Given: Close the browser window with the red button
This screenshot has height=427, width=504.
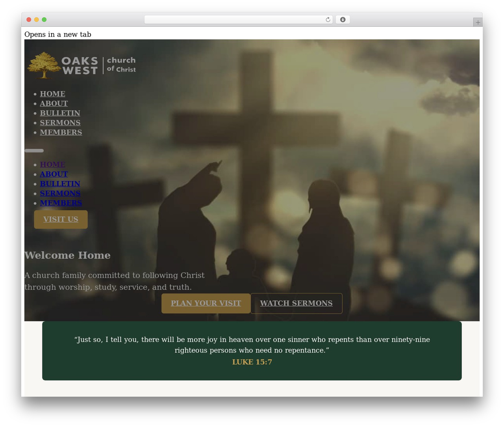Looking at the screenshot, I should click(x=29, y=20).
